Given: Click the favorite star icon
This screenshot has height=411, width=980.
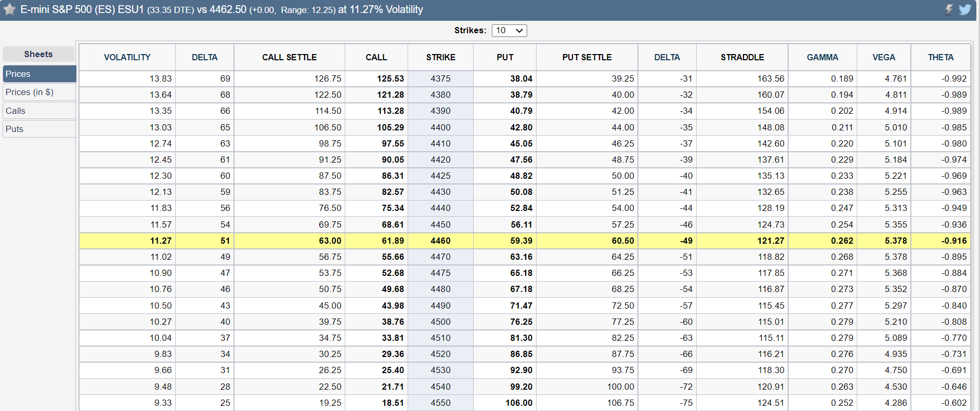Looking at the screenshot, I should [x=9, y=9].
